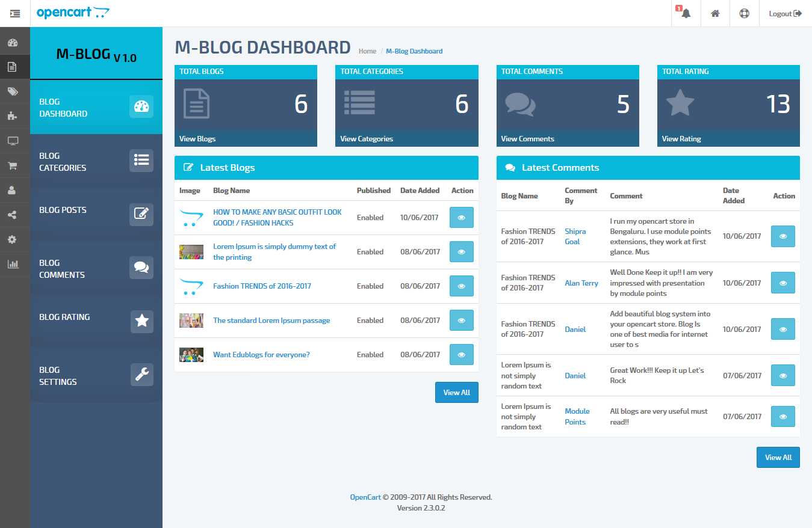The height and width of the screenshot is (528, 812).
Task: Click eye button for Shipra Goal's comment
Action: pyautogui.click(x=783, y=236)
